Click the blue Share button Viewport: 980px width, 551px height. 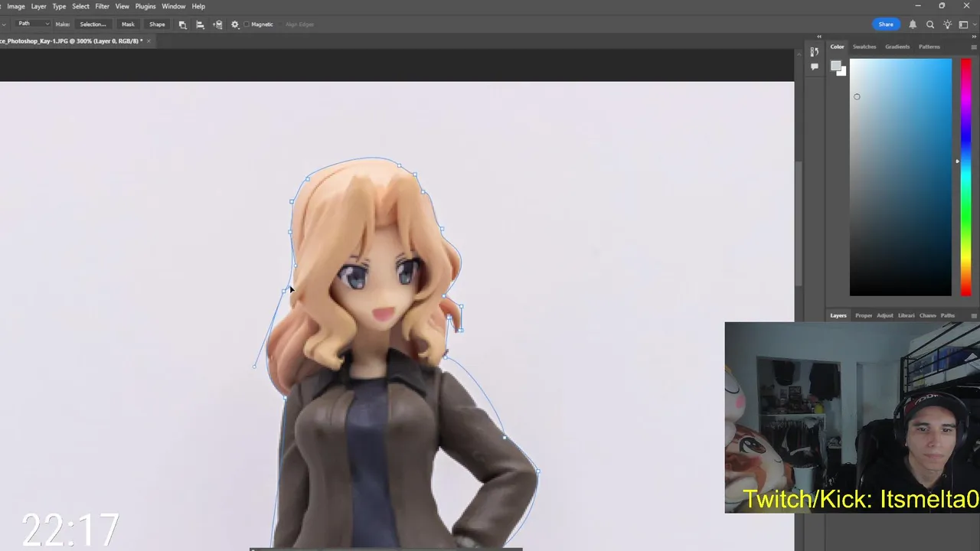886,24
